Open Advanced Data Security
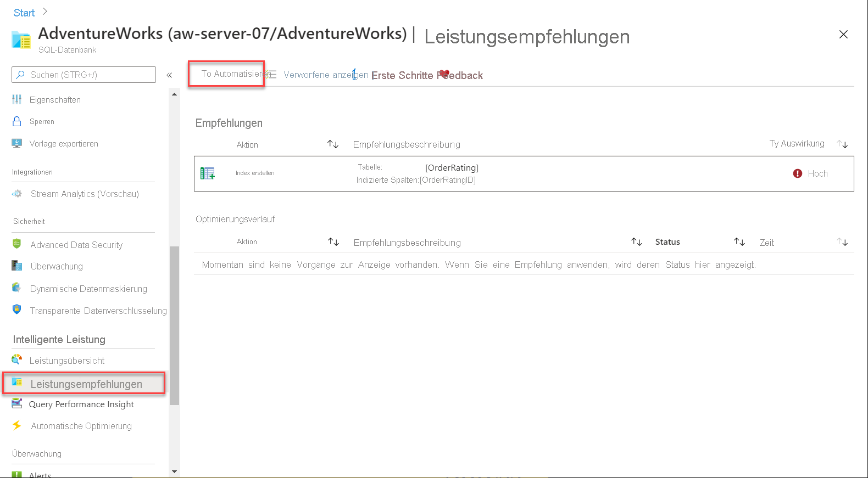The width and height of the screenshot is (868, 478). pyautogui.click(x=76, y=245)
